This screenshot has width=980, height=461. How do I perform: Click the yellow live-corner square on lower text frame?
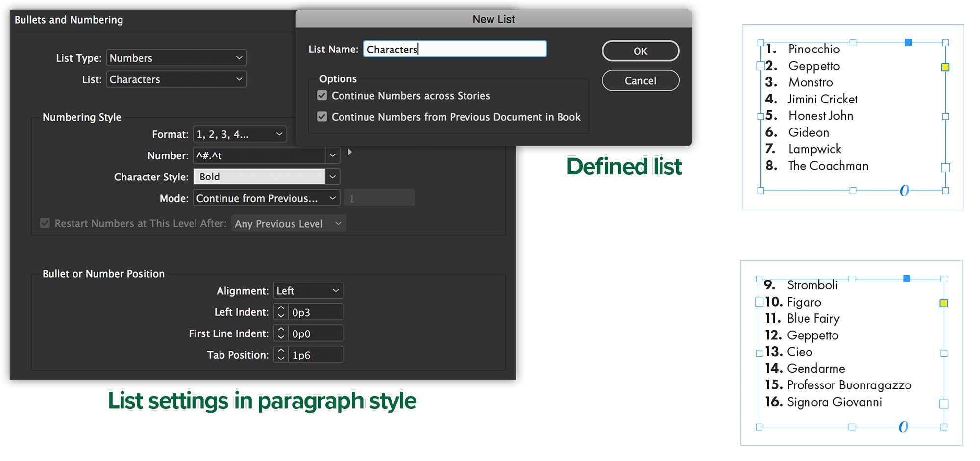tap(944, 304)
